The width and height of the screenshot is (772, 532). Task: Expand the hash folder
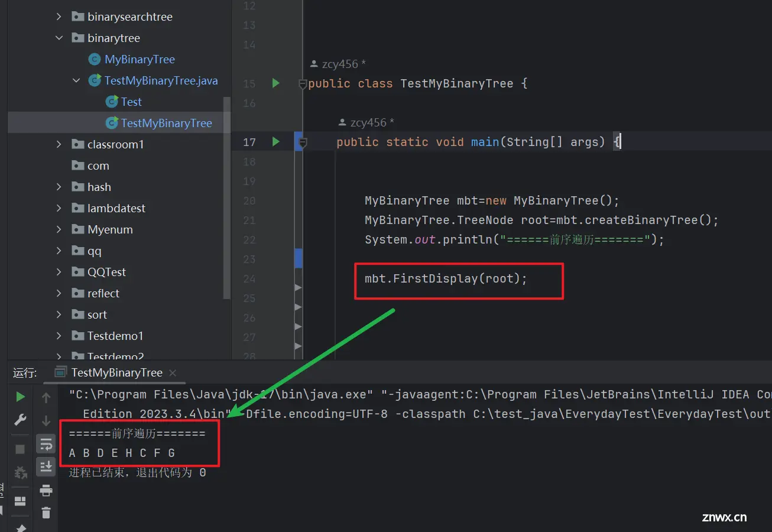click(x=59, y=187)
